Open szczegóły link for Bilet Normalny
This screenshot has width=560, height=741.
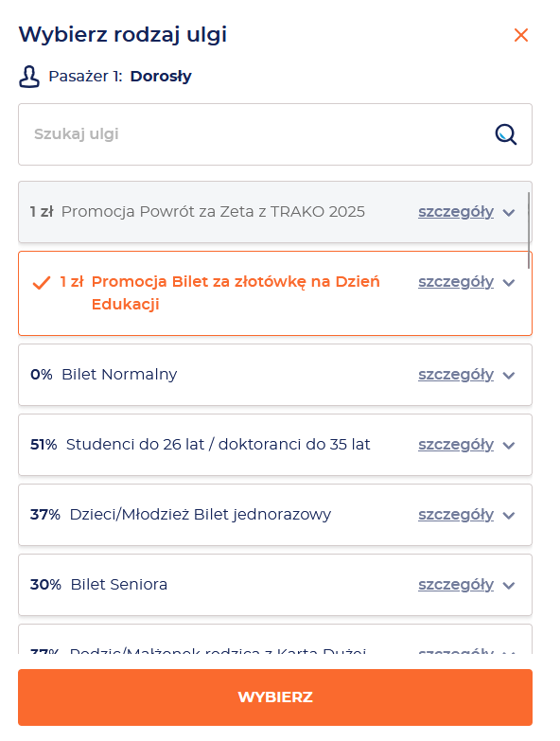[456, 374]
